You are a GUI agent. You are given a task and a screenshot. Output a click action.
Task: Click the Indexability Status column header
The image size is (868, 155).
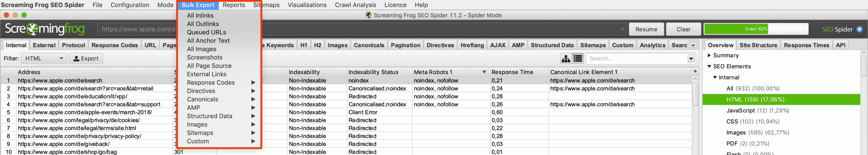[x=380, y=72]
